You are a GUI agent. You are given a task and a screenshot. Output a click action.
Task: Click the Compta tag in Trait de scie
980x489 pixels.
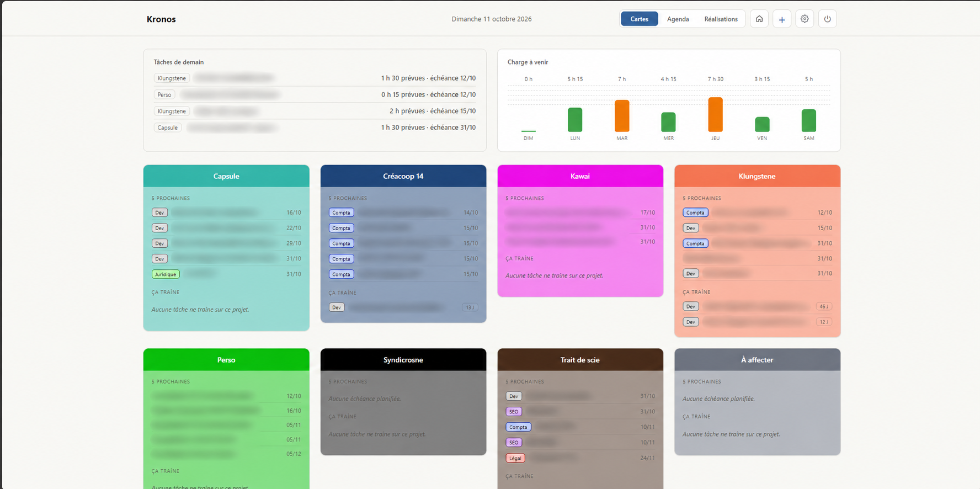point(518,427)
